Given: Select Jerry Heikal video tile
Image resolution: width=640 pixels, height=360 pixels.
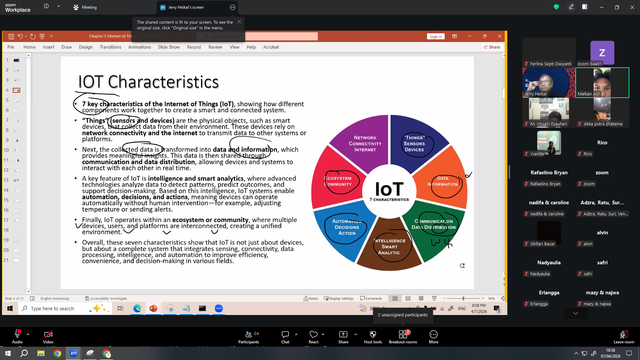Looking at the screenshot, I should [x=549, y=82].
